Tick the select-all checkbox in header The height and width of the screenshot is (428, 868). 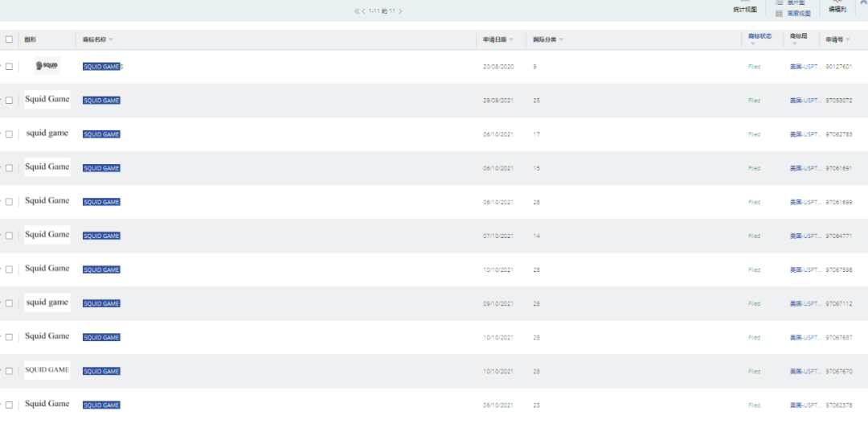point(9,39)
